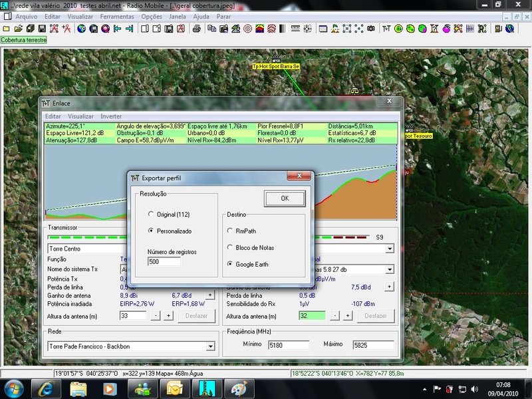Select Google Earth as destination
This screenshot has width=532, height=399.
click(x=230, y=264)
